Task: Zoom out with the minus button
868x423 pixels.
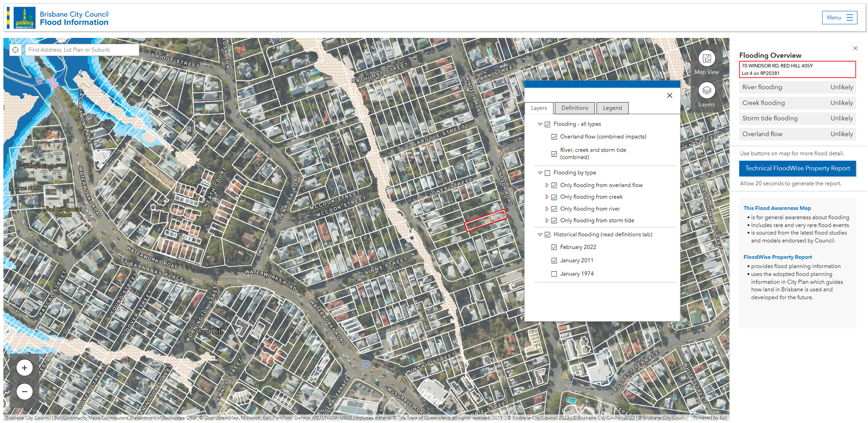Action: [x=24, y=392]
